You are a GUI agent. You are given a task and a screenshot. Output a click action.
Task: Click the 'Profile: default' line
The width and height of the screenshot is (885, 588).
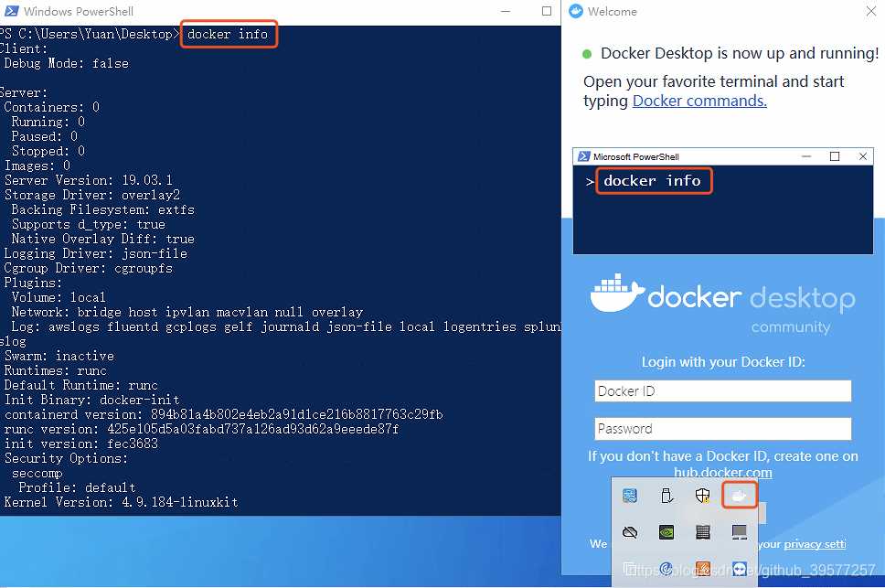(x=78, y=487)
